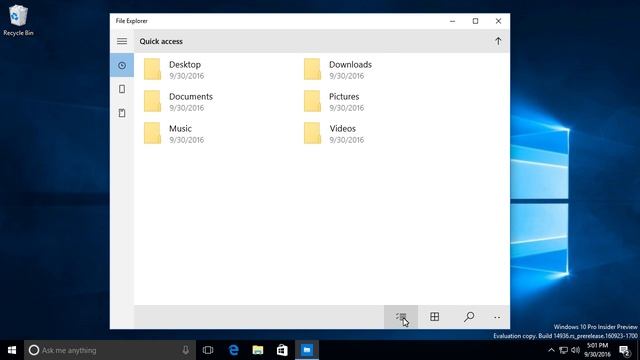Click the Videos folder date 9/30/2016
The height and width of the screenshot is (360, 640).
coord(347,140)
